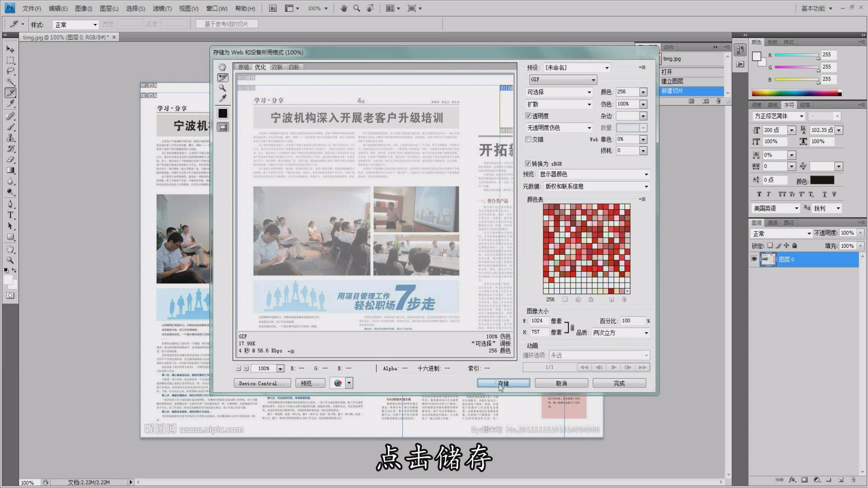Toggle the Transparency checkbox
868x488 pixels.
[528, 116]
